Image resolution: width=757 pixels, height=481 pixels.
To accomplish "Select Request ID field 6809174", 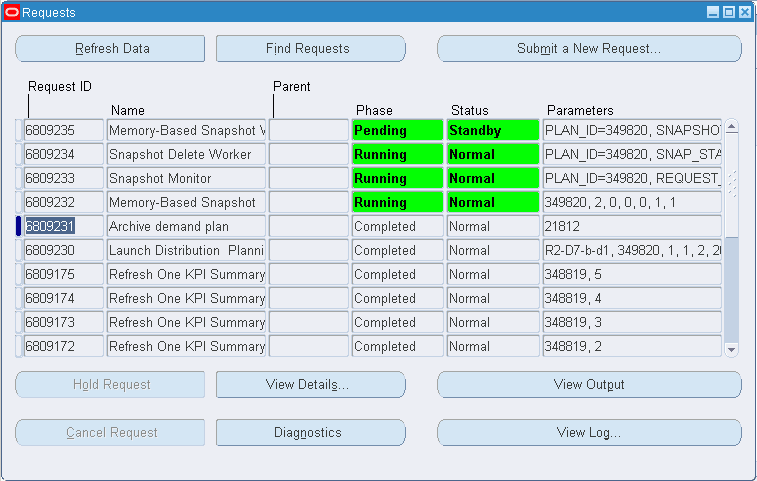I will [x=64, y=298].
